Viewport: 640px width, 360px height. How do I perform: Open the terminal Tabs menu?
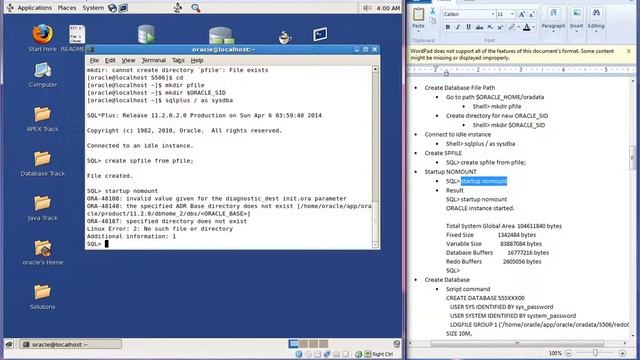(178, 60)
